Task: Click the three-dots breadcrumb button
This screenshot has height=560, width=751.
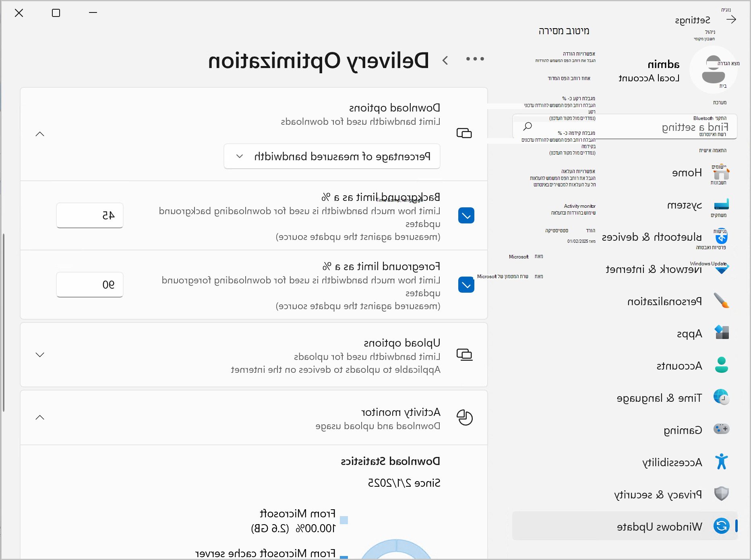Action: (x=475, y=59)
